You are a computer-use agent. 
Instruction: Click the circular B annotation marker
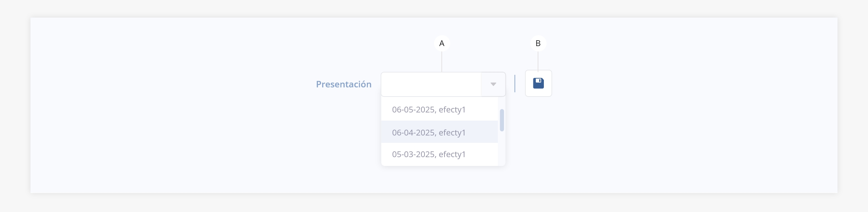538,43
